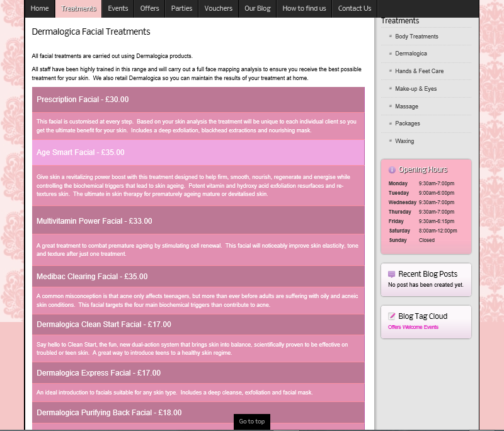Image resolution: width=504 pixels, height=431 pixels.
Task: Open the Our Blog tab
Action: pos(257,8)
